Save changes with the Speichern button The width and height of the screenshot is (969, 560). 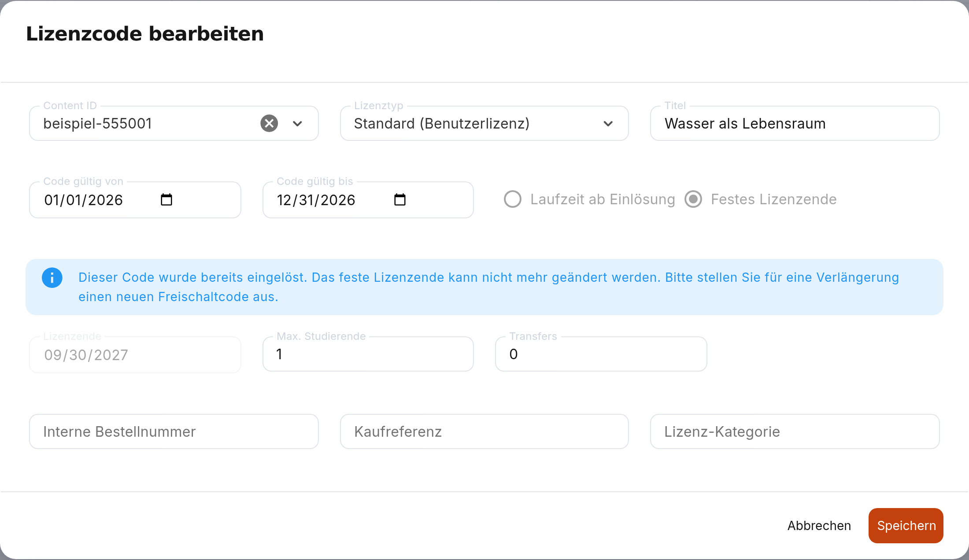pyautogui.click(x=906, y=526)
